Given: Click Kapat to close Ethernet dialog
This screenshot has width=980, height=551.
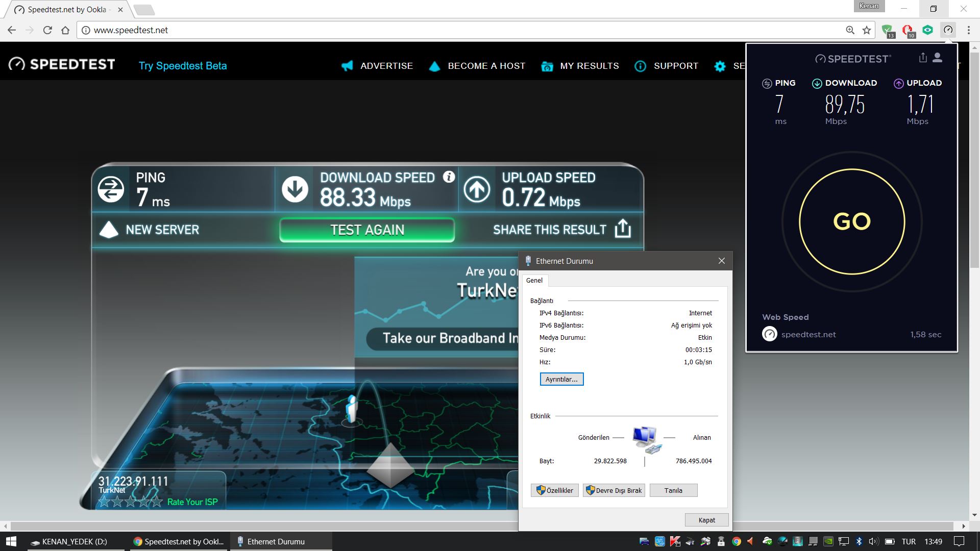Looking at the screenshot, I should coord(706,520).
